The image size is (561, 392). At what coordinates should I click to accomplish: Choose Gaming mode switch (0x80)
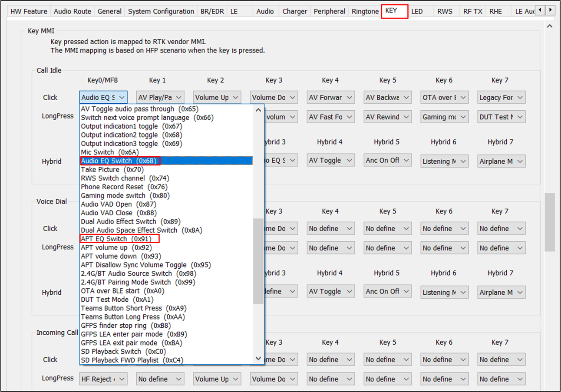tap(166, 195)
